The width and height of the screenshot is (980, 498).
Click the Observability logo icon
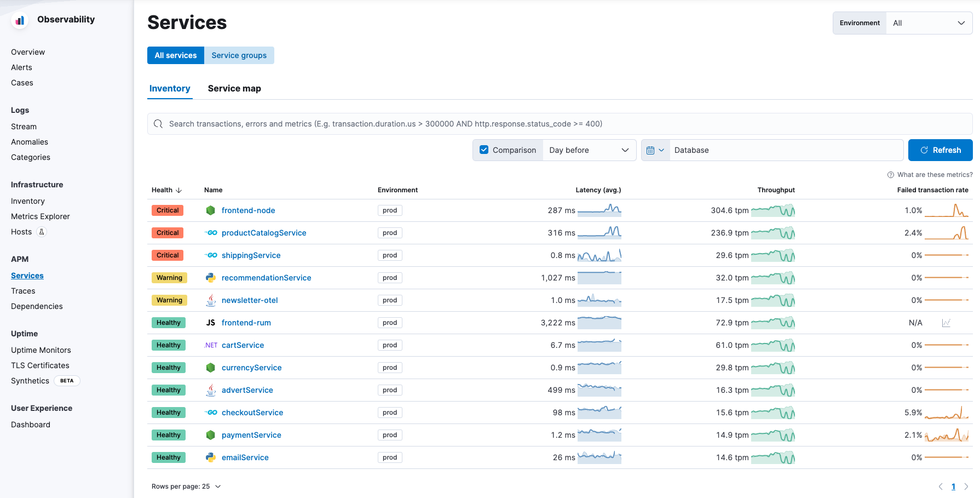[x=20, y=20]
